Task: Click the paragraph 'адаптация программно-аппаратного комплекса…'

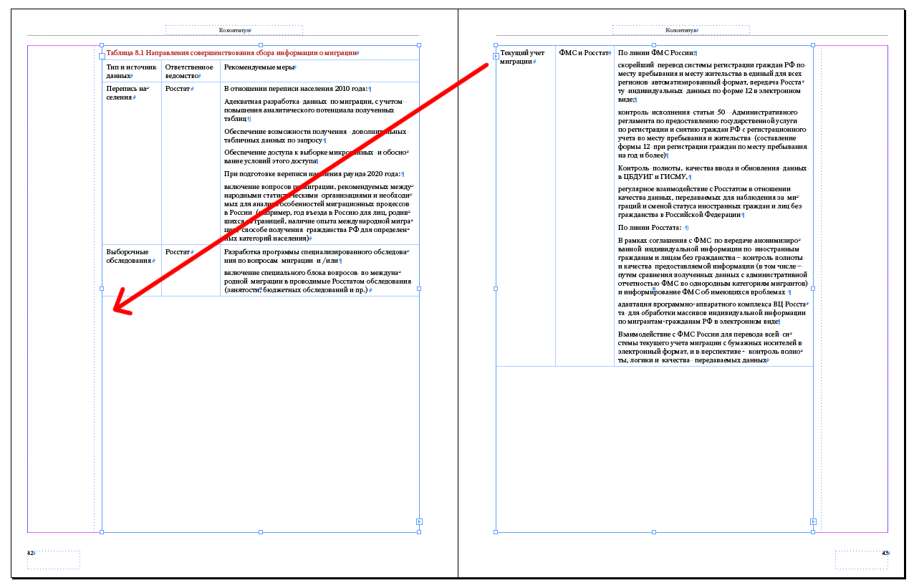Action: coord(713,313)
